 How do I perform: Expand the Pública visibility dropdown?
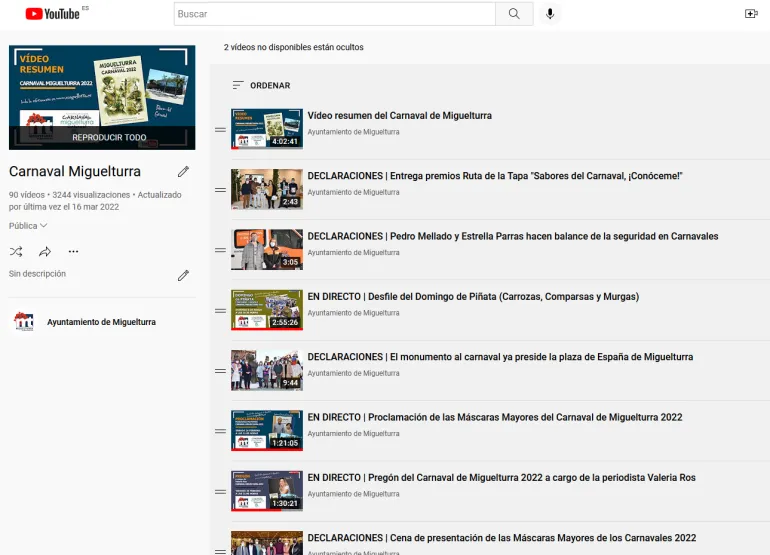[x=28, y=226]
